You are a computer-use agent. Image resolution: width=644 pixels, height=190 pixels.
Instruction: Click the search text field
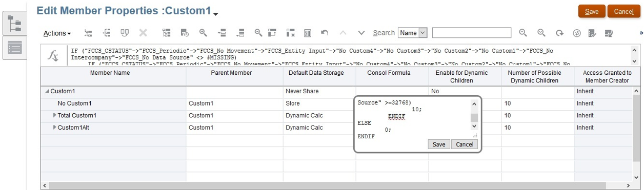tap(472, 33)
